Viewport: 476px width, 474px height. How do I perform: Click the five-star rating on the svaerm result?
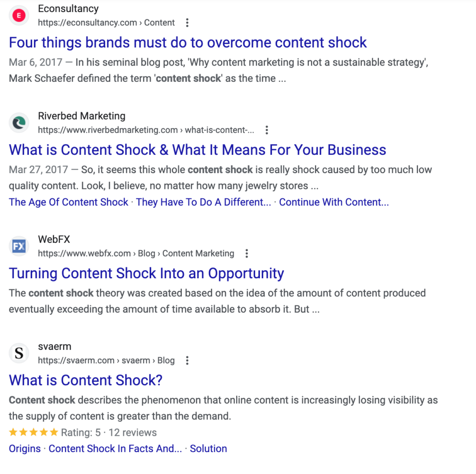tap(33, 432)
